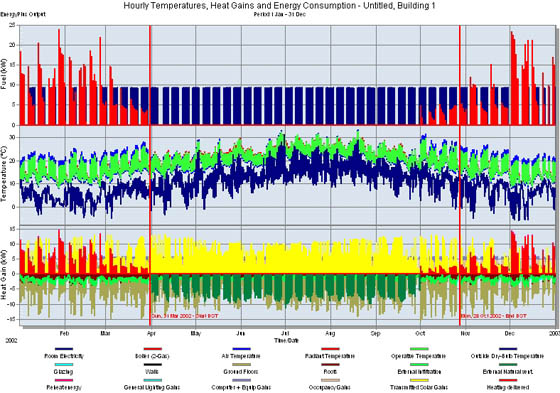Image resolution: width=560 pixels, height=393 pixels.
Task: Select the black Walls legend swatch
Action: [152, 364]
